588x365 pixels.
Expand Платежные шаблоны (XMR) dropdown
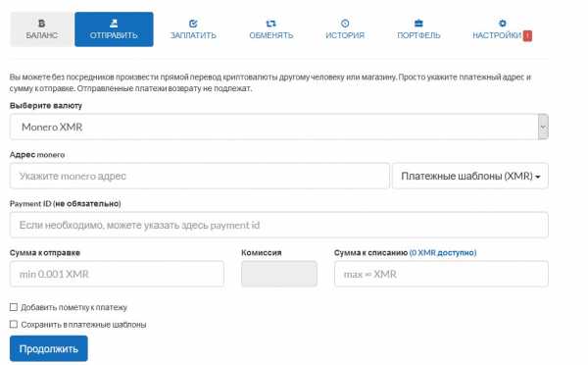[x=470, y=176]
